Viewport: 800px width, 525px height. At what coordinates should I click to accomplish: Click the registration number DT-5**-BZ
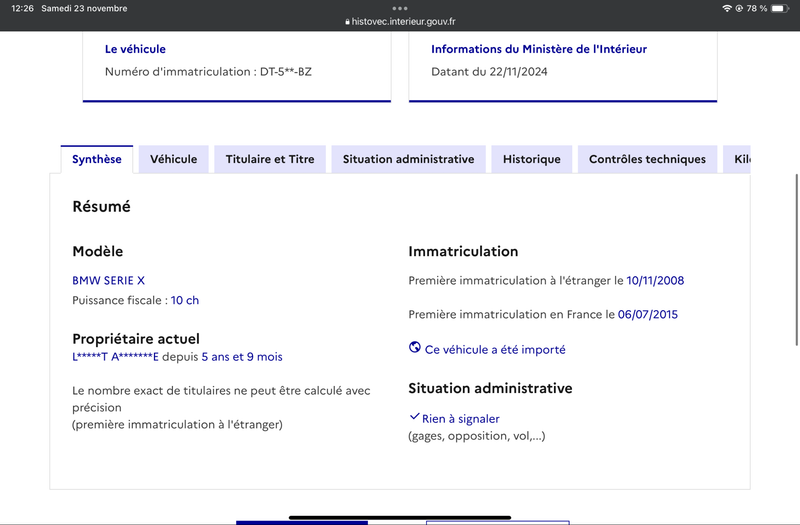click(286, 71)
